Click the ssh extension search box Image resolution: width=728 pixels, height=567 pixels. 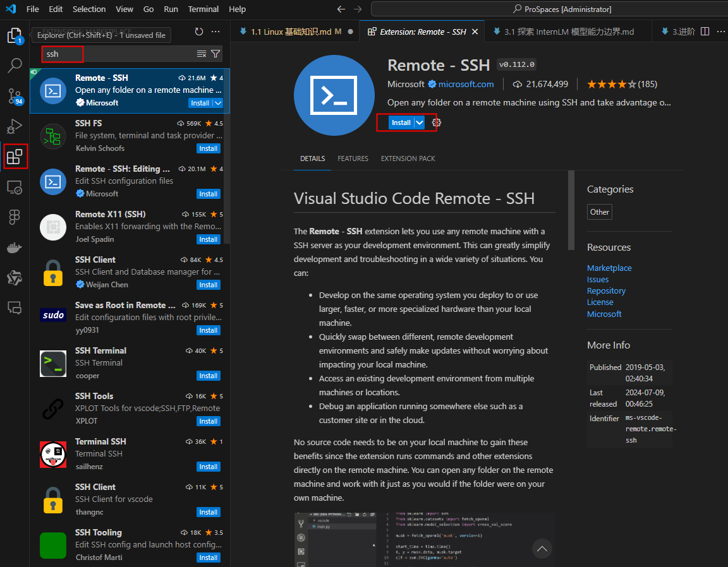coord(120,54)
